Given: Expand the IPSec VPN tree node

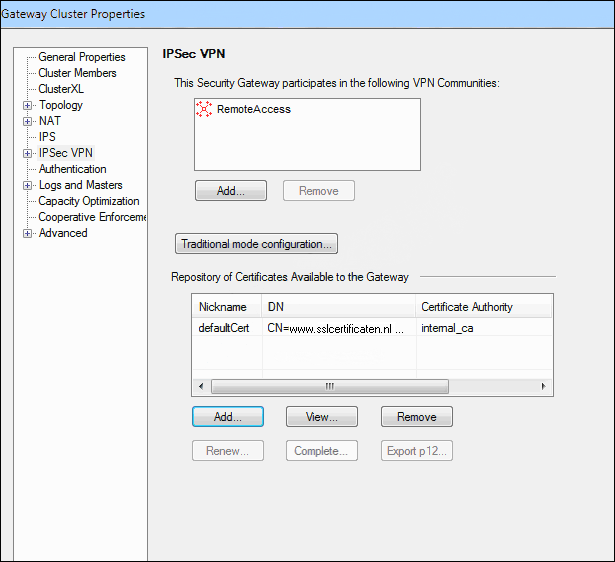Looking at the screenshot, I should point(27,153).
